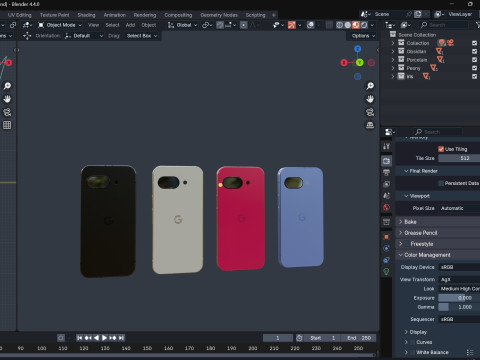
Task: Select Material Preview shading mode
Action: [356, 25]
